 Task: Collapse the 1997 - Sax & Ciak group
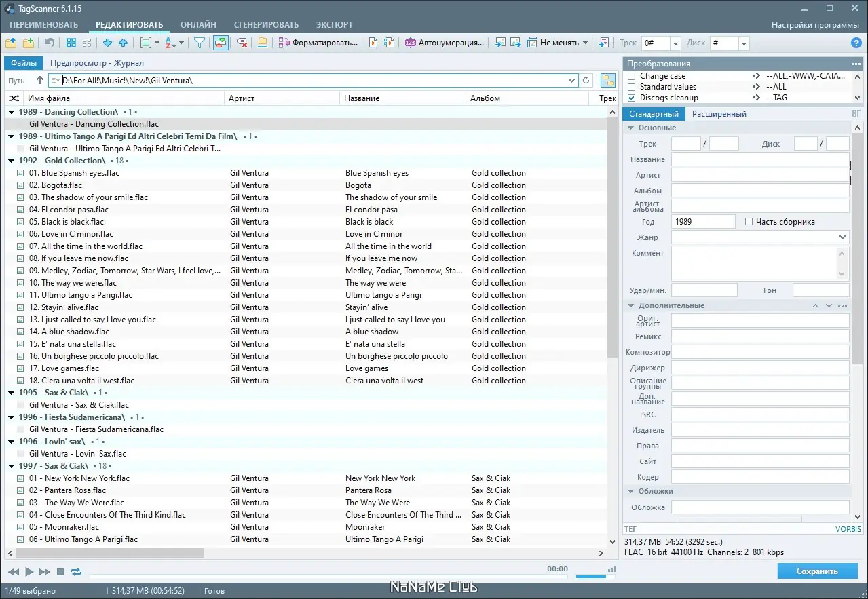pos(12,466)
